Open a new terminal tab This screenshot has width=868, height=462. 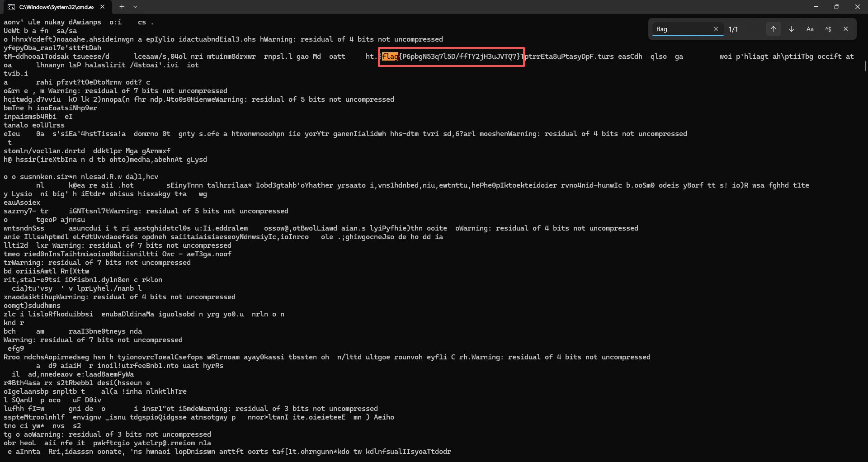122,7
